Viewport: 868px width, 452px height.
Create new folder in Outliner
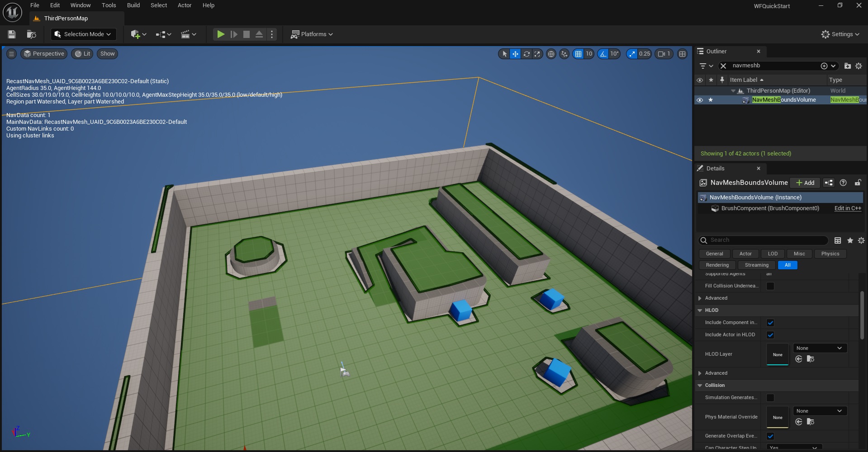[847, 66]
